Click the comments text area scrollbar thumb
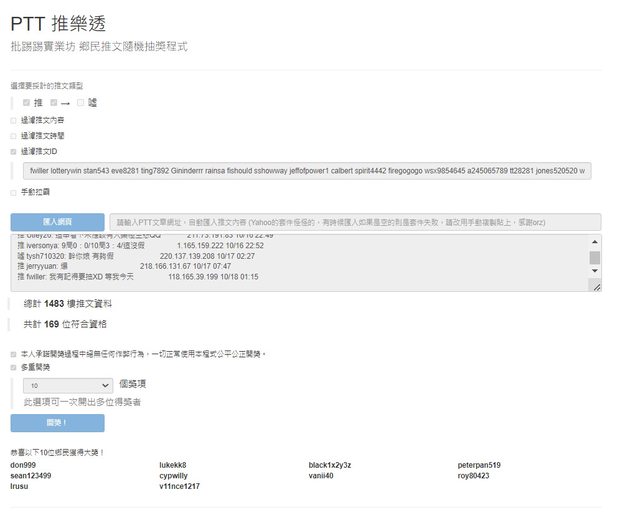The height and width of the screenshot is (512, 640). coord(595,258)
